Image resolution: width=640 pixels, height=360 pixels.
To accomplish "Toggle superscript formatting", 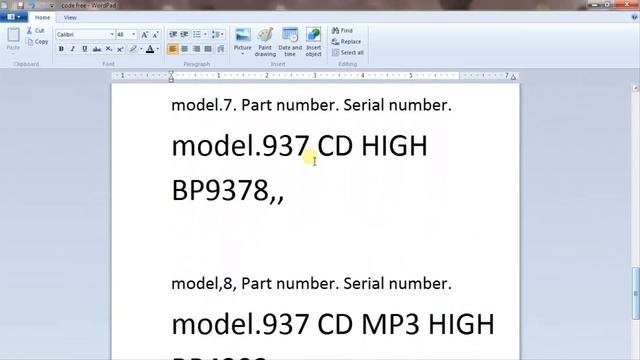I will pyautogui.click(x=120, y=49).
